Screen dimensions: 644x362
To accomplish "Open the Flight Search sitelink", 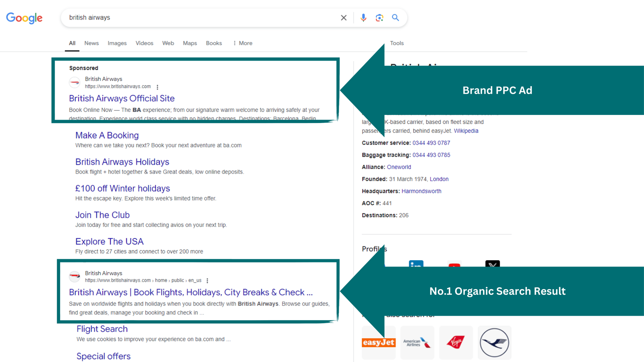I will 102,329.
